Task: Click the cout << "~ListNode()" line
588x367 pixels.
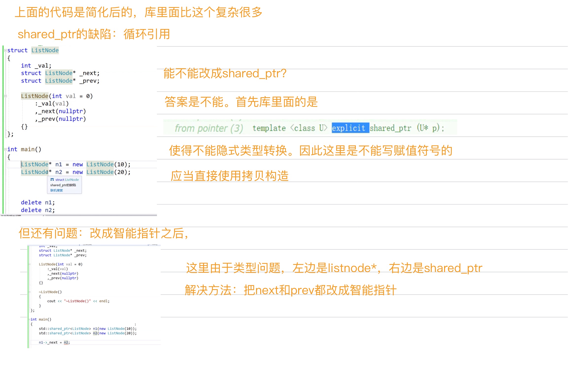Action: point(78,301)
